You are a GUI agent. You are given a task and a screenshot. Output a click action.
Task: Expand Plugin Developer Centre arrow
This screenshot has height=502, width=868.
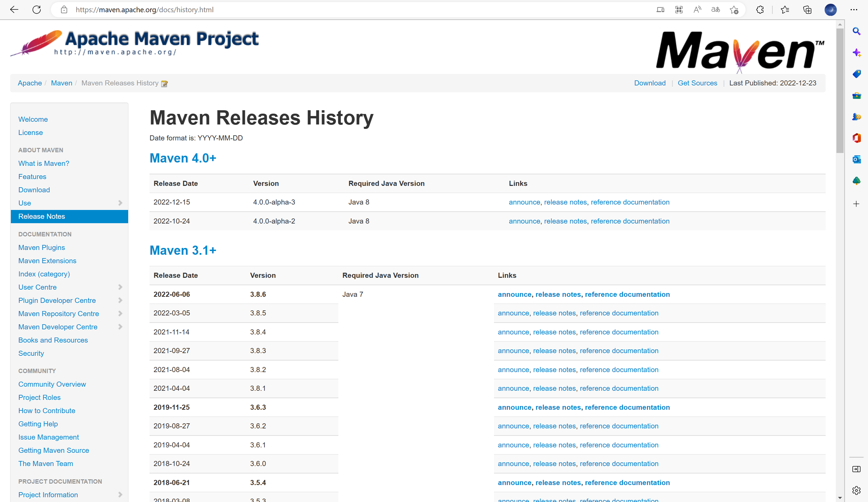click(x=120, y=301)
